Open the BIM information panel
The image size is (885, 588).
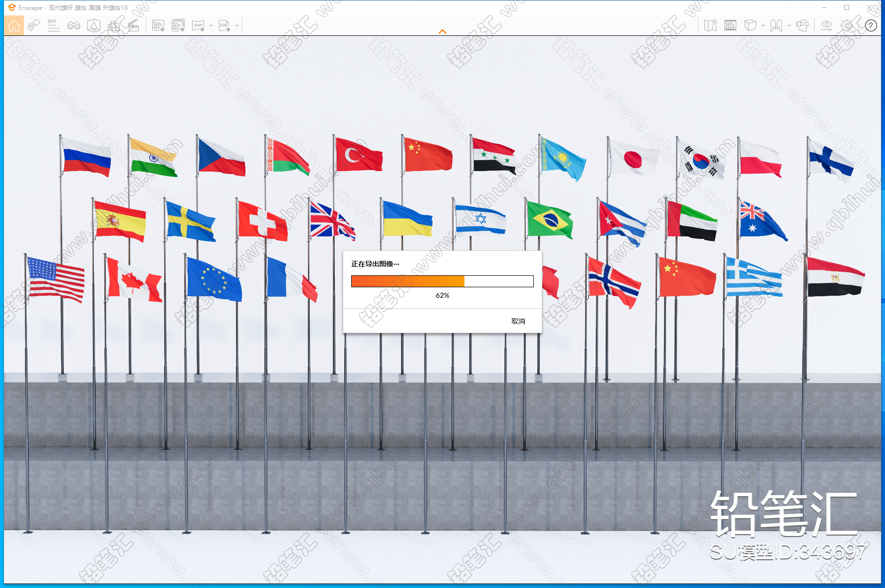pos(53,25)
